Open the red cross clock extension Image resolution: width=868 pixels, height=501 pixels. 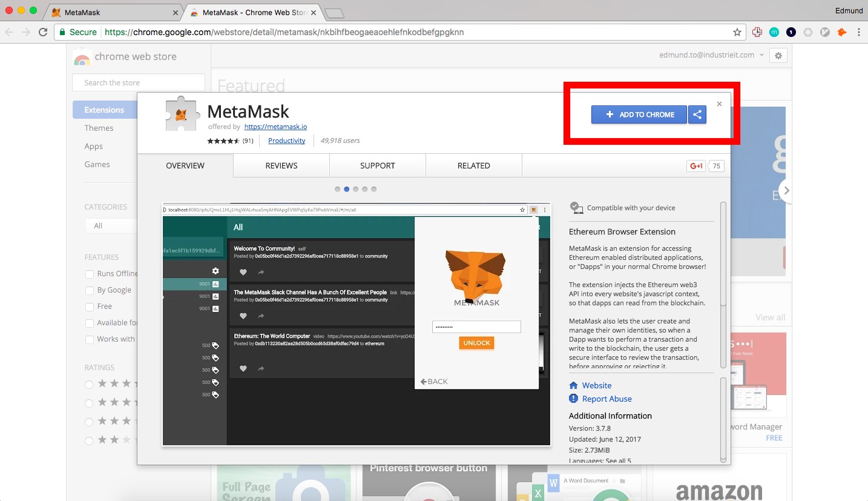pyautogui.click(x=757, y=32)
